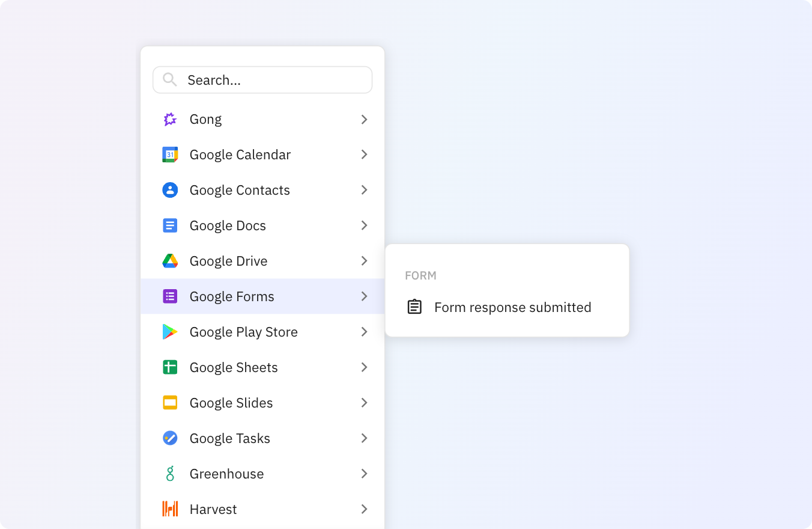Image resolution: width=812 pixels, height=529 pixels.
Task: Pick Google Play Store from the list
Action: 262,332
